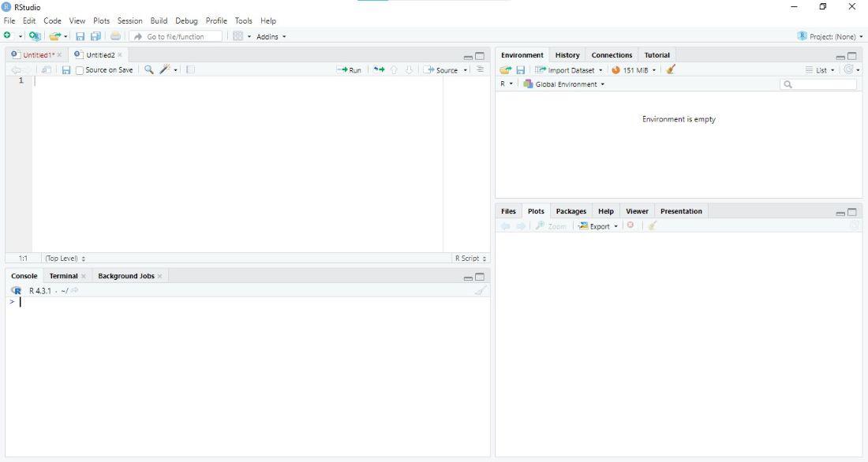Open an existing file via the folder icon
This screenshot has width=868, height=462.
[54, 36]
